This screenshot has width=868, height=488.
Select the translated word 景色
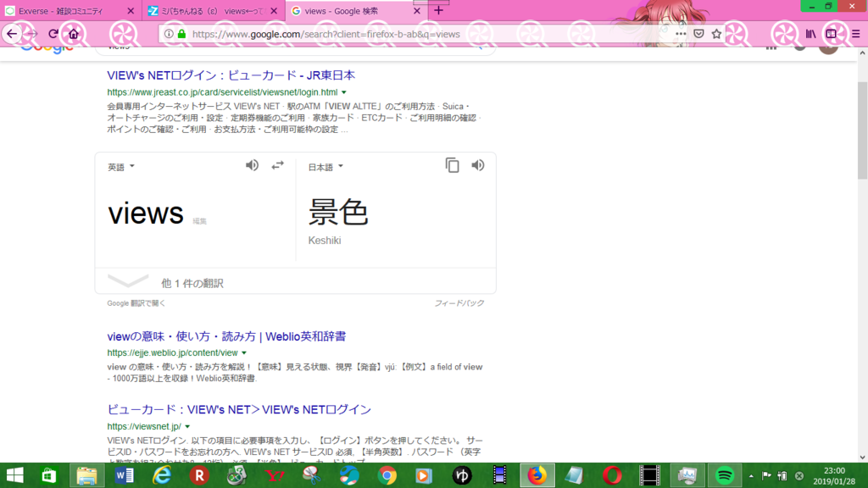click(x=337, y=213)
